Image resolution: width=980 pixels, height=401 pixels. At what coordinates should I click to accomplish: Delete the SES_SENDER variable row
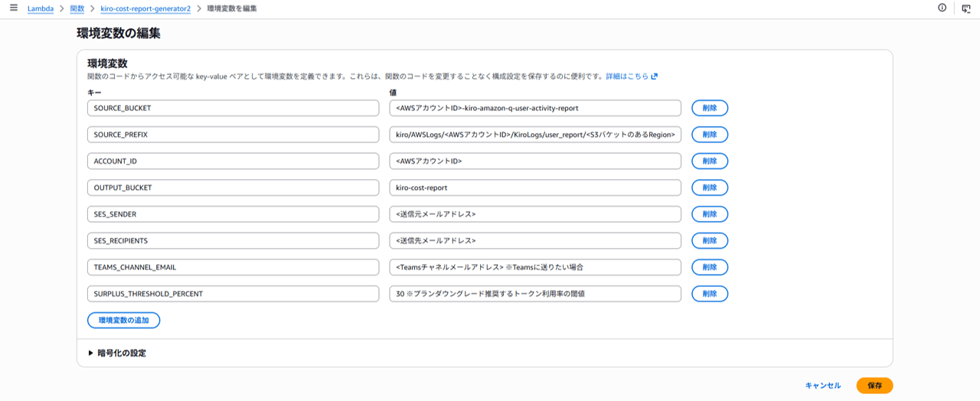point(710,214)
